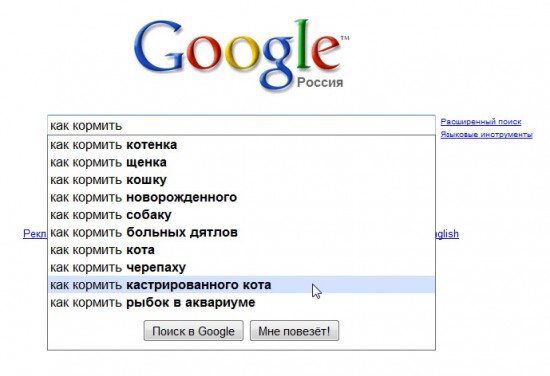Select suggestion 'как кормить кота'

point(241,250)
